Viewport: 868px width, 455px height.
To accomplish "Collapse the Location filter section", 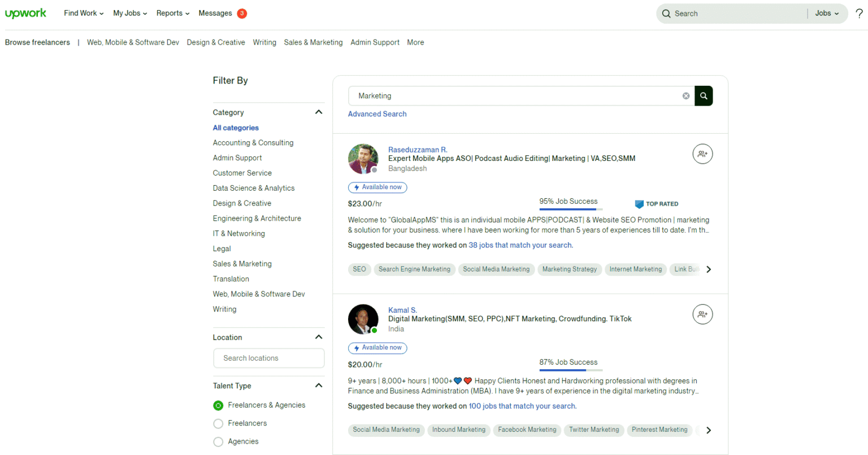I will click(319, 337).
